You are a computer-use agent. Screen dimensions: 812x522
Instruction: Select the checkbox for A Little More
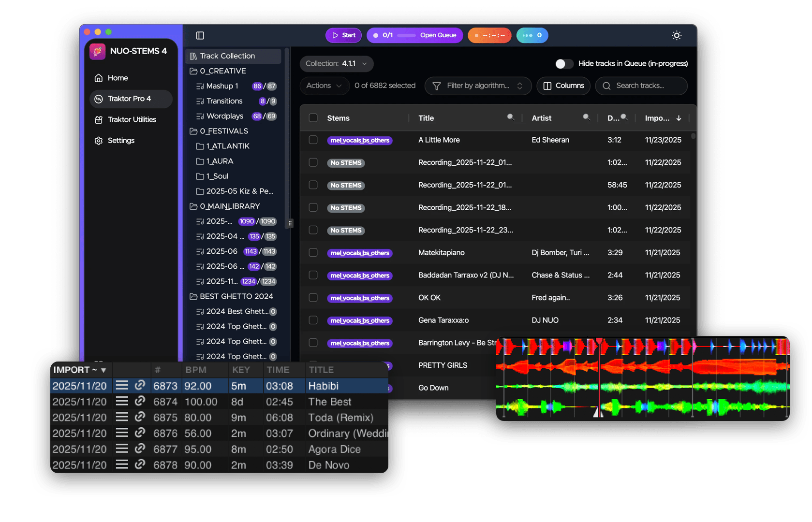313,140
